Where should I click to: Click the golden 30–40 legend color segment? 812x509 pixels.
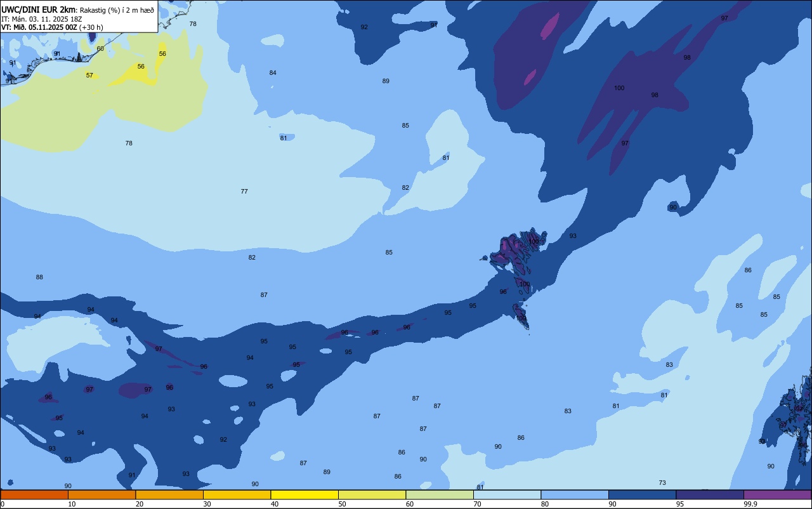(x=237, y=494)
